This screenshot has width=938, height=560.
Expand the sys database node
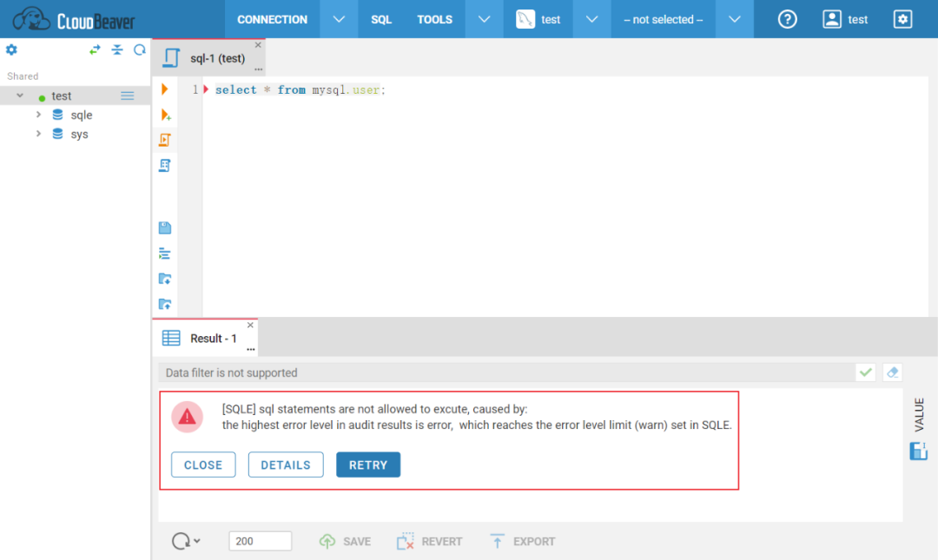tap(38, 134)
